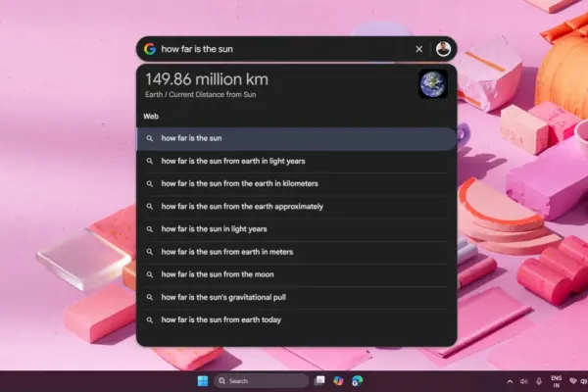588x392 pixels.
Task: Select 'how far is the sun from the moon'
Action: coord(296,274)
